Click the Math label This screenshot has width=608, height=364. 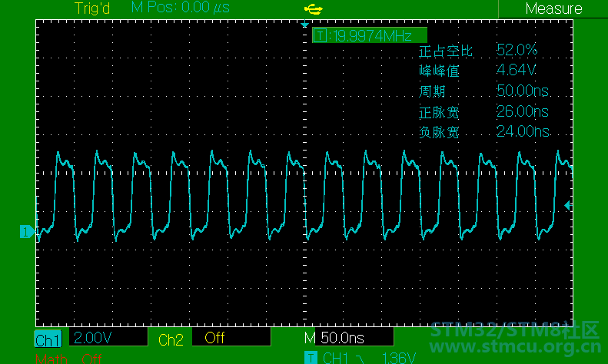click(x=51, y=359)
